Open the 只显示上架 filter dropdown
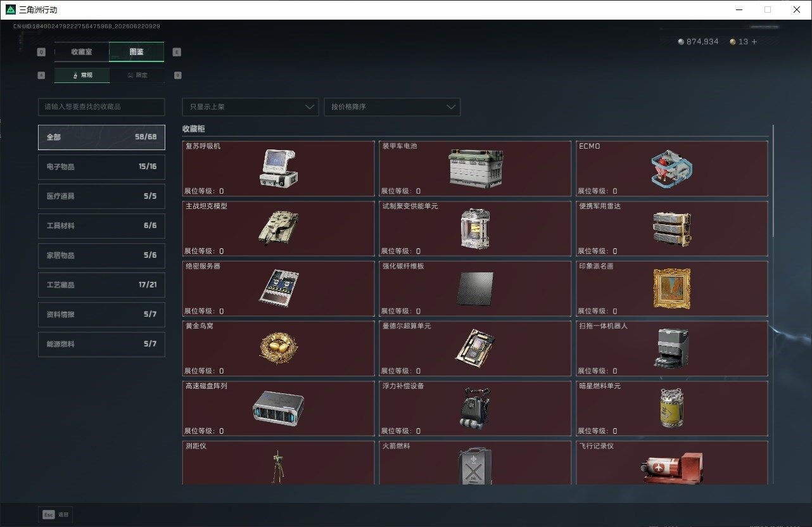Viewport: 812px width, 527px height. [250, 106]
